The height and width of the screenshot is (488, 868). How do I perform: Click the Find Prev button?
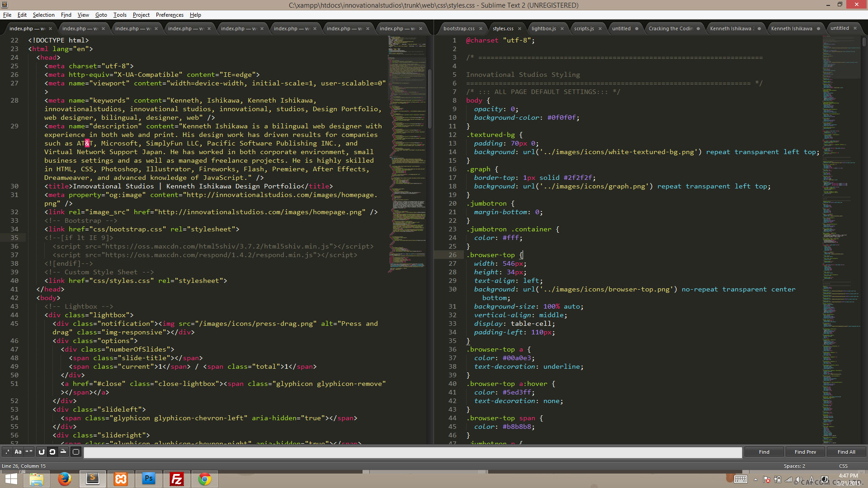click(x=805, y=452)
